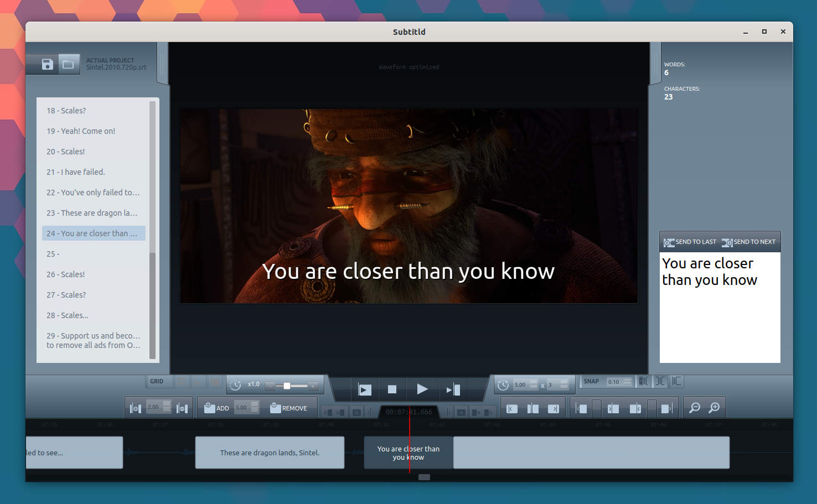Save the current project

point(47,64)
